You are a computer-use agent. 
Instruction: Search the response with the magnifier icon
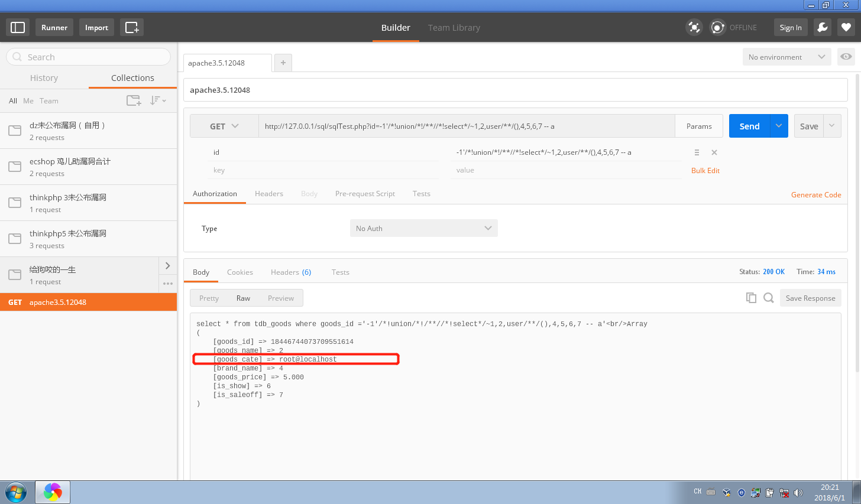pyautogui.click(x=769, y=298)
